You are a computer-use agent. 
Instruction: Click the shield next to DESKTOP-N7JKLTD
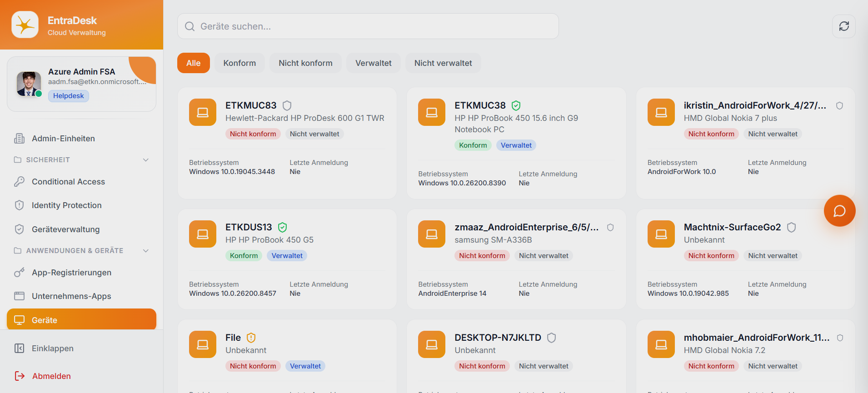pos(551,338)
